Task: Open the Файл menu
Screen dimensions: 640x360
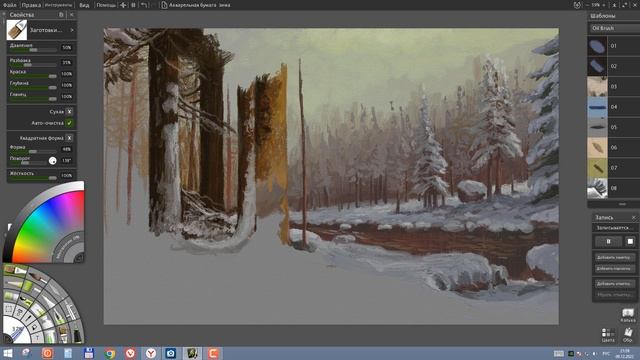Action: [10, 5]
